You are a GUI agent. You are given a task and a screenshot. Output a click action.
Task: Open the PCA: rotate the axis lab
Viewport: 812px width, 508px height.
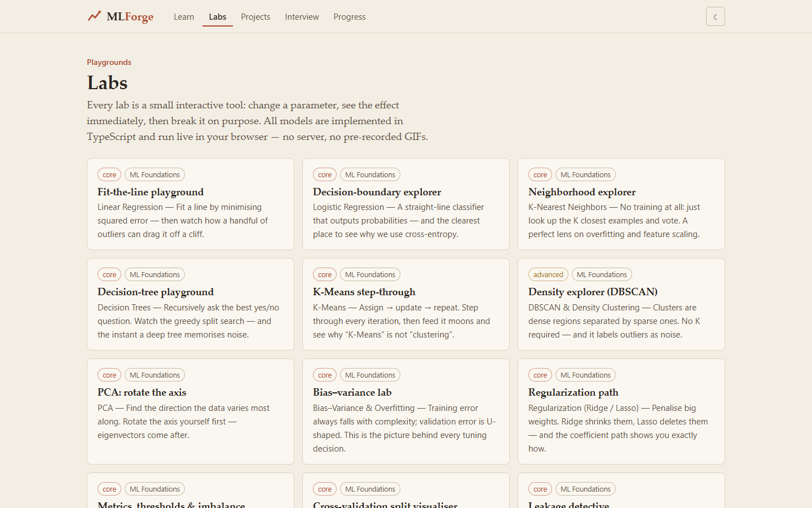click(191, 411)
